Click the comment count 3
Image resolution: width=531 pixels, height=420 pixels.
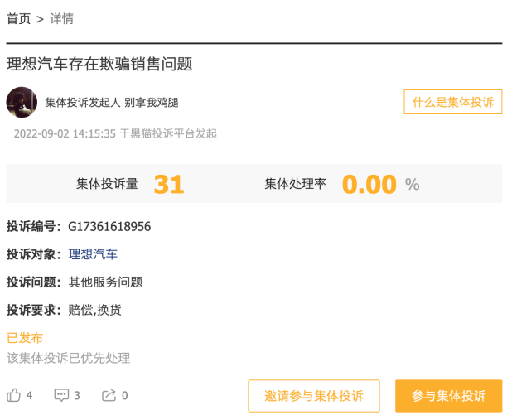pyautogui.click(x=77, y=396)
